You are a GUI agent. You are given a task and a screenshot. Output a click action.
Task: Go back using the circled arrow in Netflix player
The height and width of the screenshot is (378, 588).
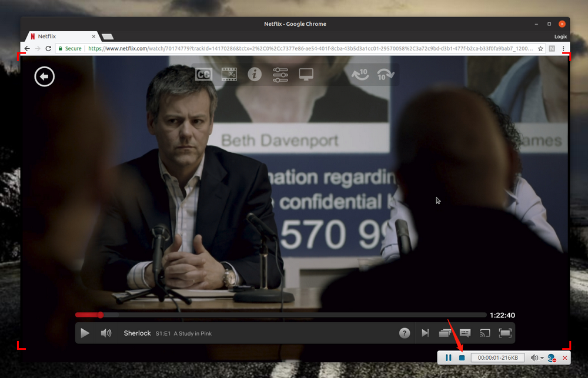pos(44,76)
